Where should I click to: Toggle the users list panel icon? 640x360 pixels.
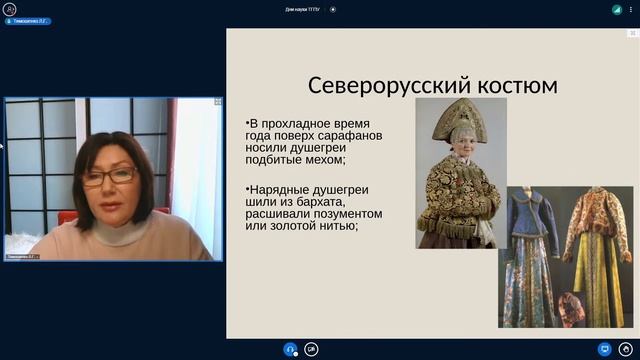pos(9,9)
